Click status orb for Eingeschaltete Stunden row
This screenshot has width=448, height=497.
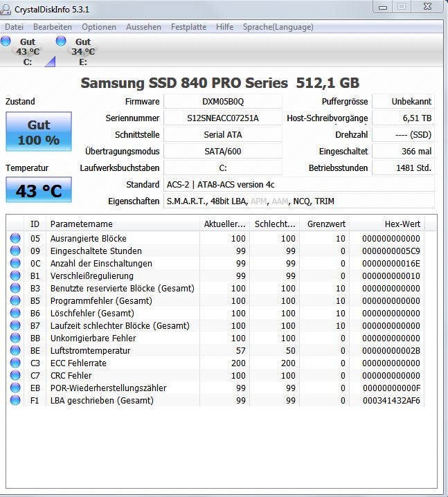click(15, 251)
